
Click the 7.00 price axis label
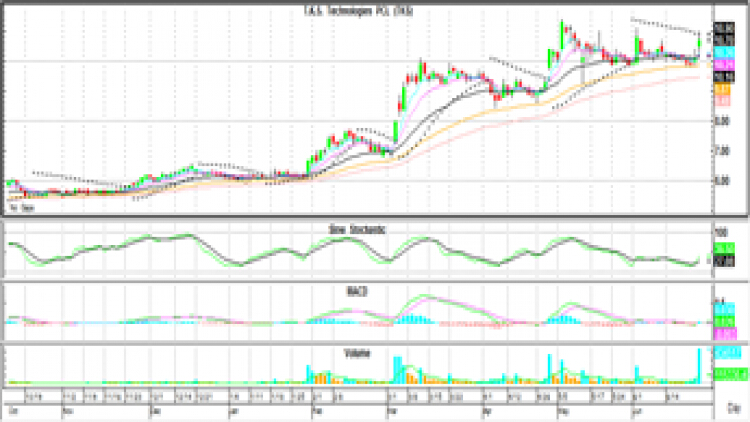click(x=722, y=151)
